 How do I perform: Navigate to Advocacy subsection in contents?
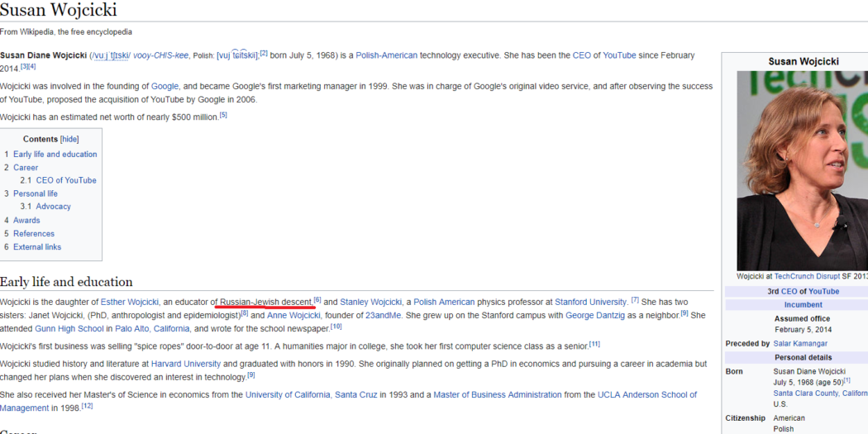53,207
